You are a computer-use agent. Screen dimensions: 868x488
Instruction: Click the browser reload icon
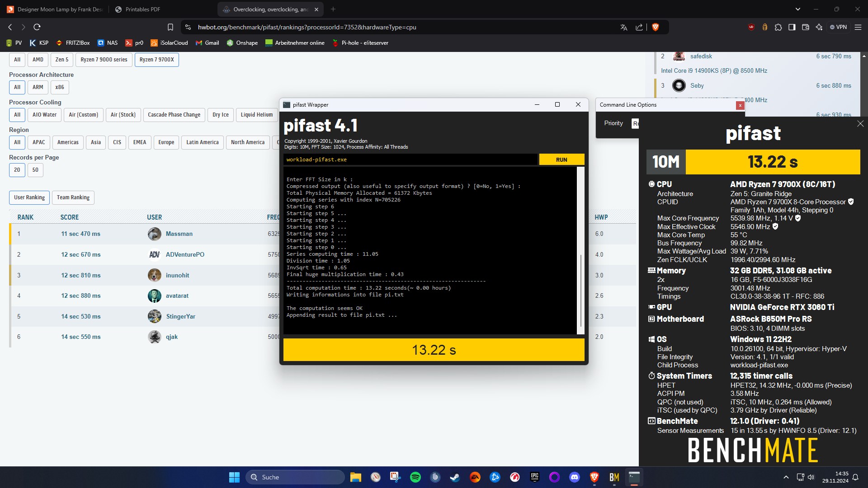37,27
